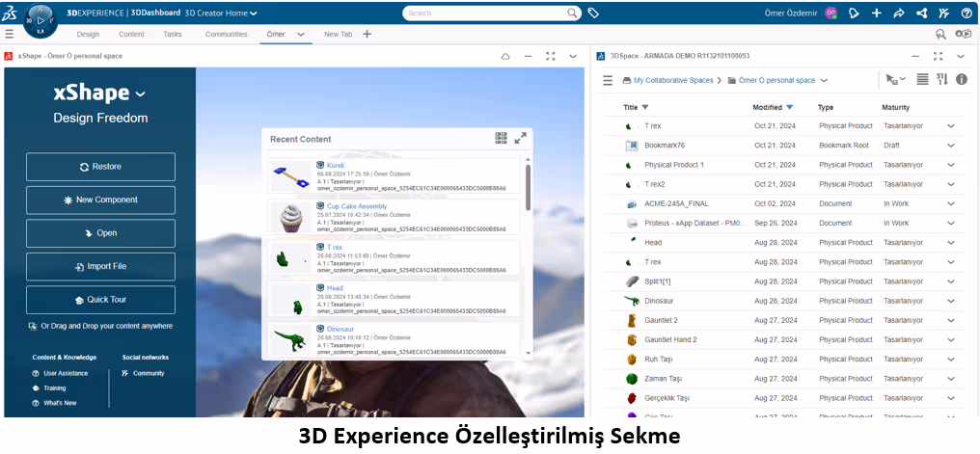Sort by Title column arrow
The height and width of the screenshot is (454, 980).
pyautogui.click(x=645, y=107)
